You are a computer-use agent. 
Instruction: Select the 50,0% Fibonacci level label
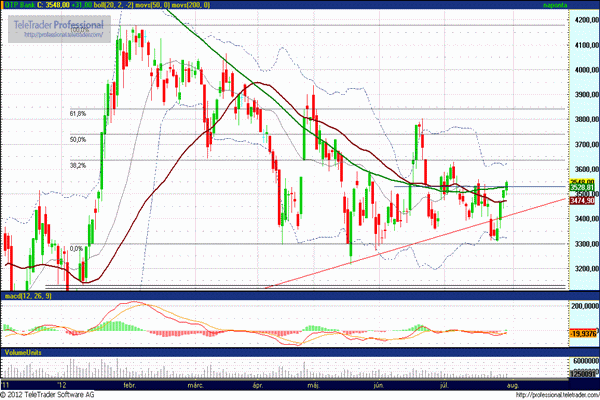pos(77,140)
